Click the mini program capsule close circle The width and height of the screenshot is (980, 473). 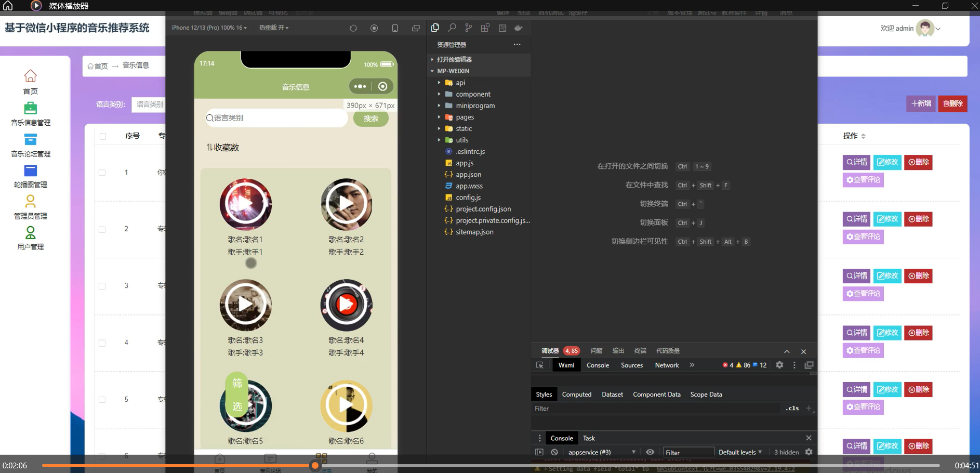[383, 86]
